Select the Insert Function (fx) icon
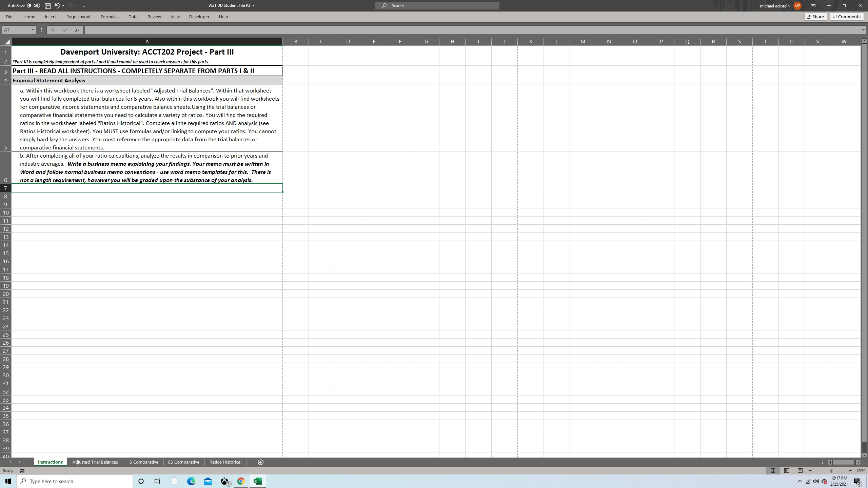 coord(77,30)
